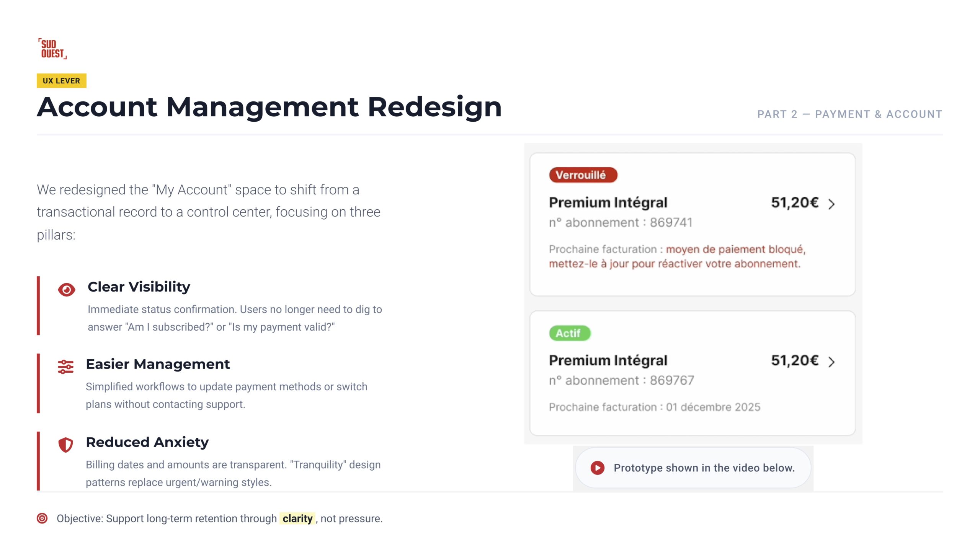
Task: Click the red Verrouillé status badge
Action: point(583,175)
